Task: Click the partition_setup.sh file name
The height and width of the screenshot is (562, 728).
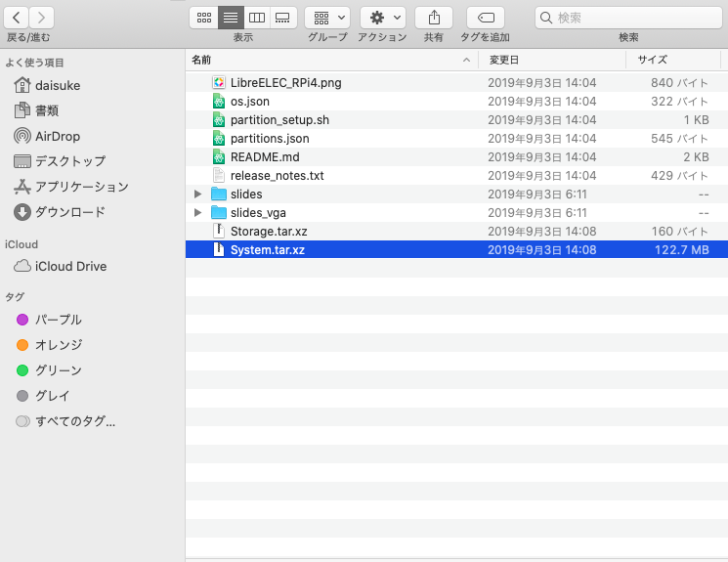Action: click(x=279, y=120)
